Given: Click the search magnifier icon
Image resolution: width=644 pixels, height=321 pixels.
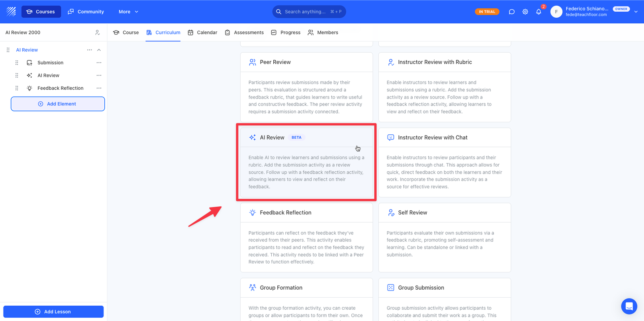Looking at the screenshot, I should click(x=279, y=12).
